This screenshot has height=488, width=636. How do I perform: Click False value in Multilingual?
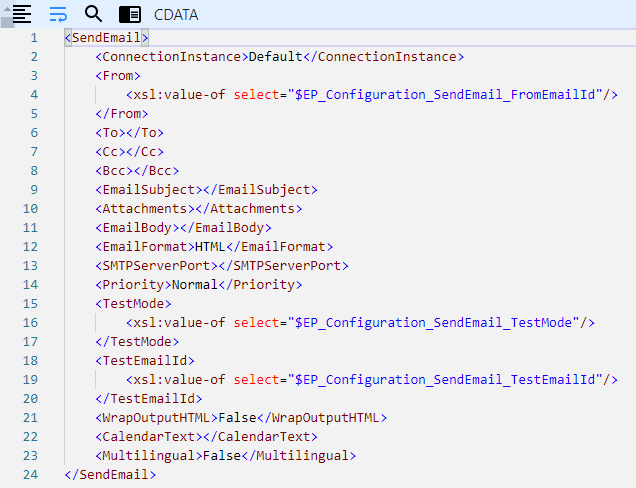222,456
